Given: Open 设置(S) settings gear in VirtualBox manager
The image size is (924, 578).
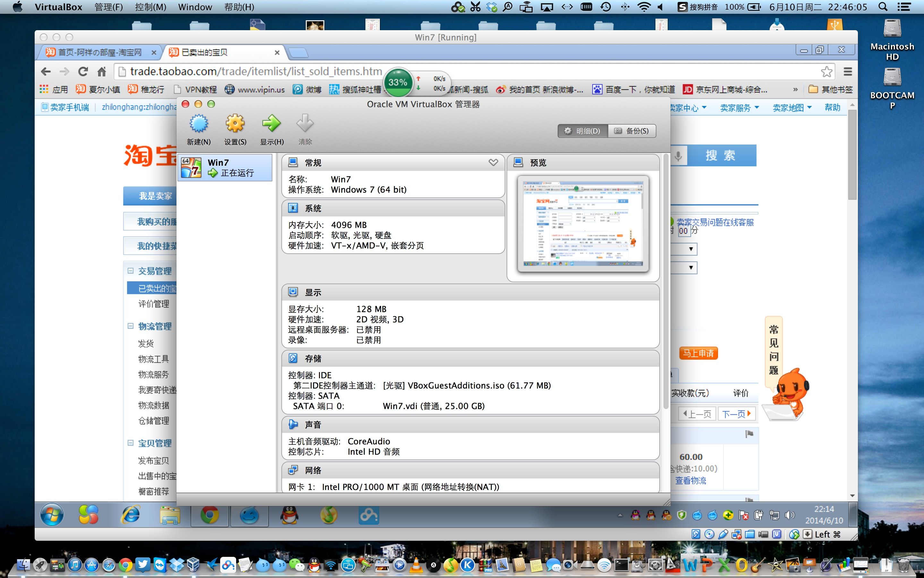Looking at the screenshot, I should click(235, 124).
